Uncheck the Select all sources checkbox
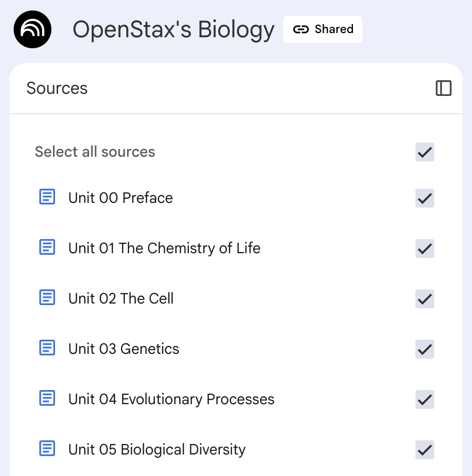The width and height of the screenshot is (472, 476). [424, 152]
